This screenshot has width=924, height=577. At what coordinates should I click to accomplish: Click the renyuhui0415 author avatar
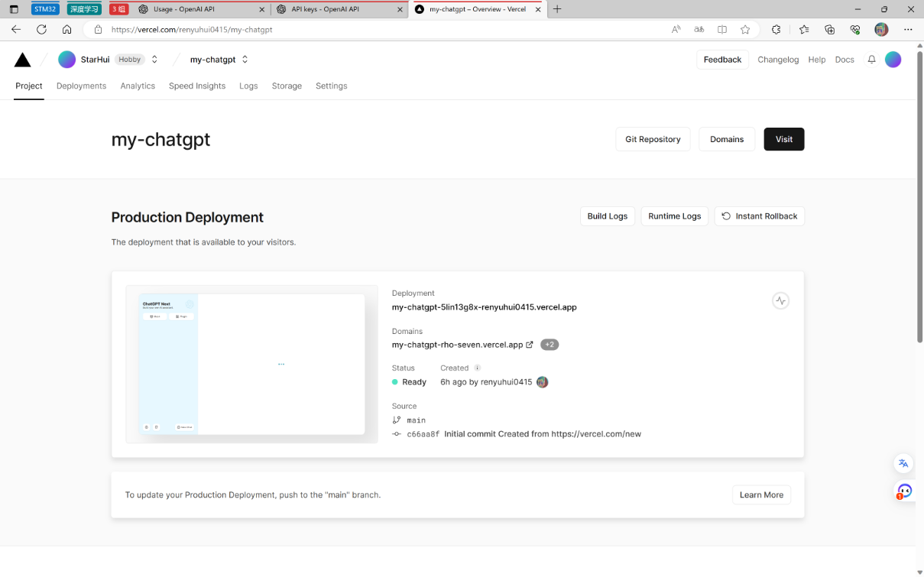(543, 382)
